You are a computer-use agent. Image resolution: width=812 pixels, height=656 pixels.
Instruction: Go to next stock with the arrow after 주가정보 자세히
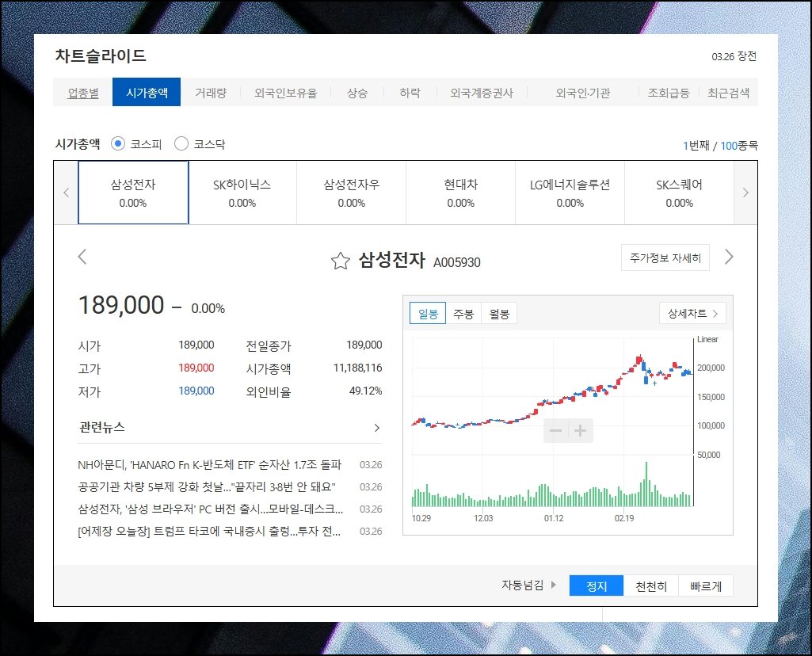click(729, 256)
